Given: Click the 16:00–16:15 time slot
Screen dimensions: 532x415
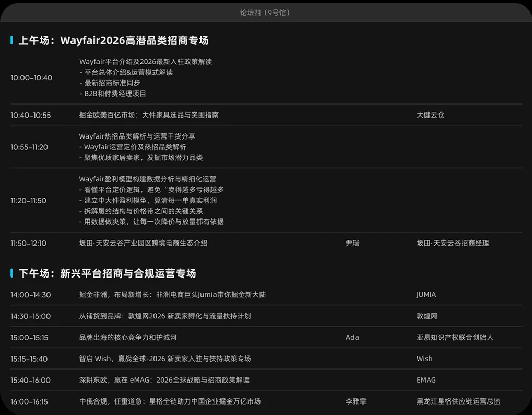Looking at the screenshot, I should pyautogui.click(x=29, y=402).
